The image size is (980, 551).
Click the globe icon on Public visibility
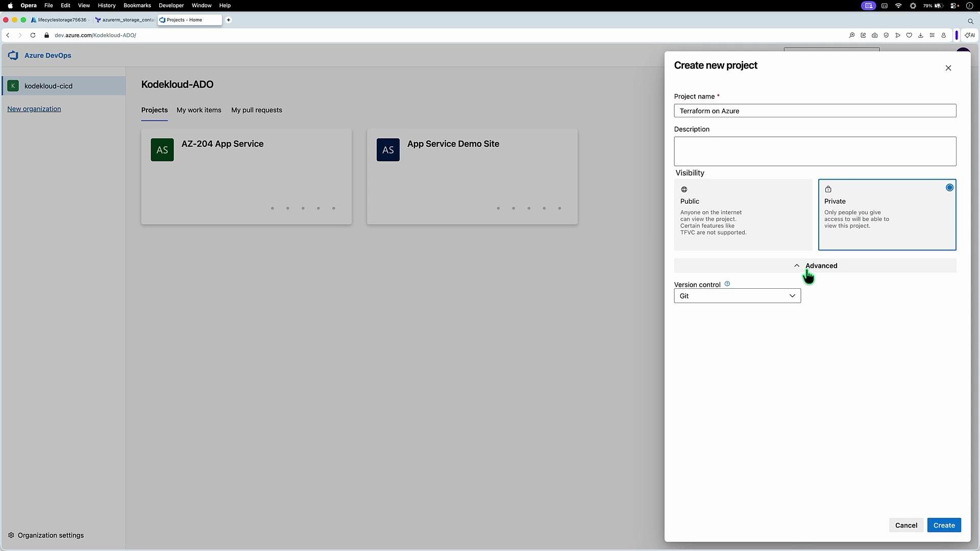coord(684,190)
